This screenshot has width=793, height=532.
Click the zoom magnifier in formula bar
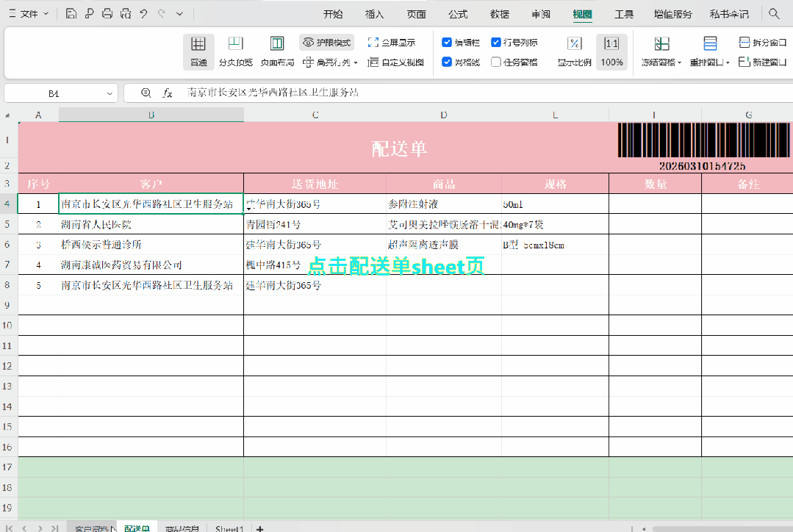point(146,93)
